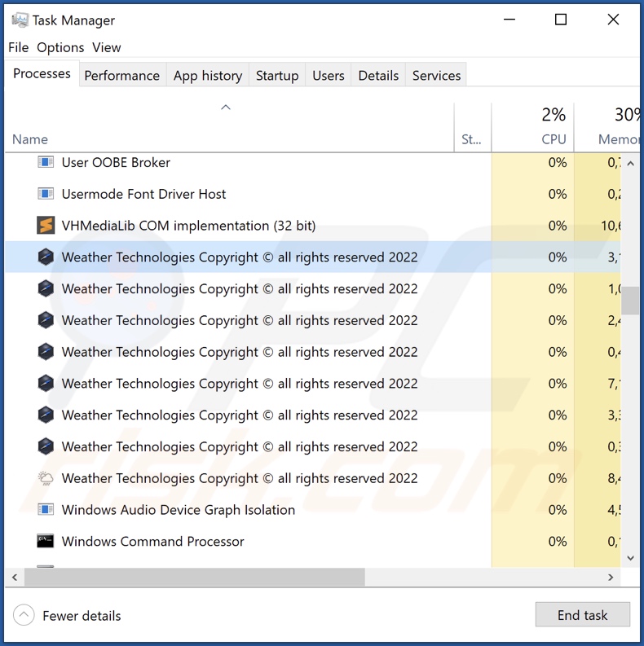Select the Weather Technologies name in the 0,3 memory row

[240, 446]
